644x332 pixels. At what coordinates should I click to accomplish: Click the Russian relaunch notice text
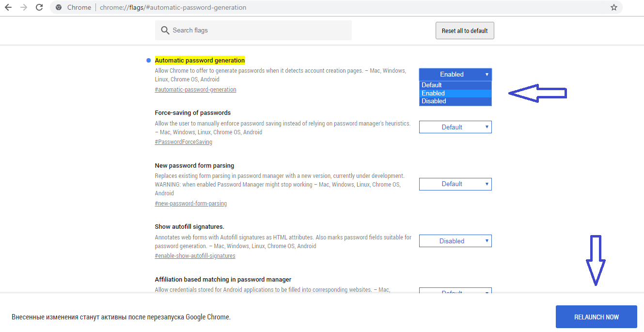point(121,317)
